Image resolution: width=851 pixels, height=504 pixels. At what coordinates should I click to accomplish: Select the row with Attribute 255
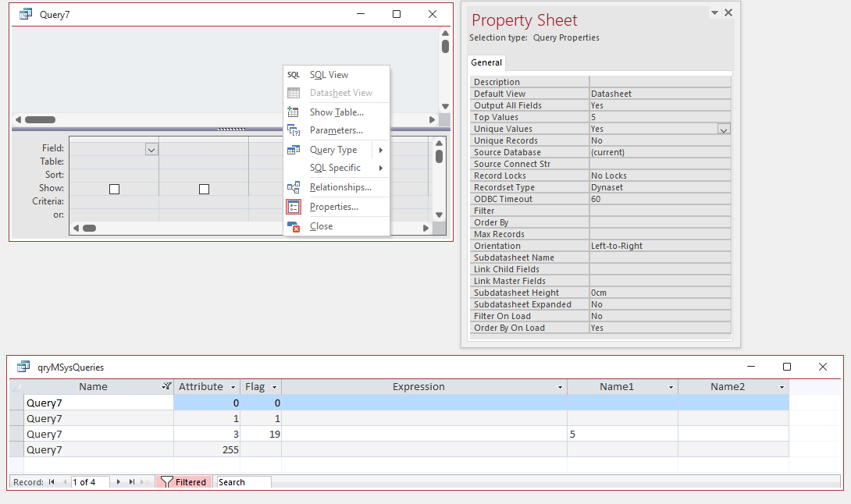16,449
